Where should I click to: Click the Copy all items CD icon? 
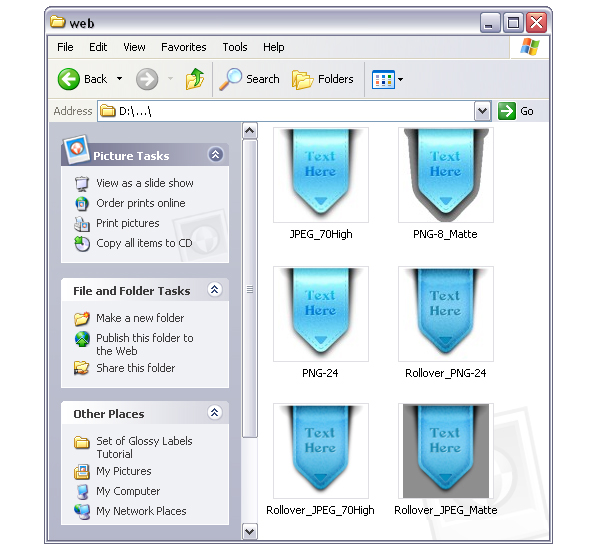click(82, 244)
